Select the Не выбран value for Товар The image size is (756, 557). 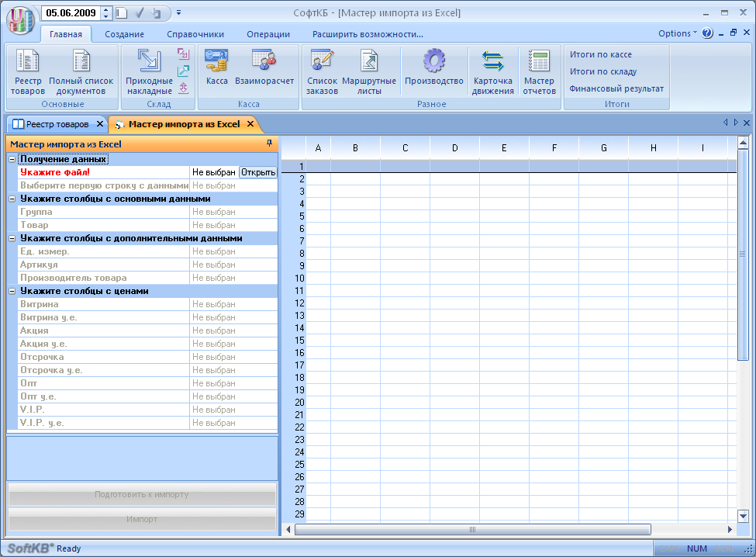pyautogui.click(x=233, y=225)
